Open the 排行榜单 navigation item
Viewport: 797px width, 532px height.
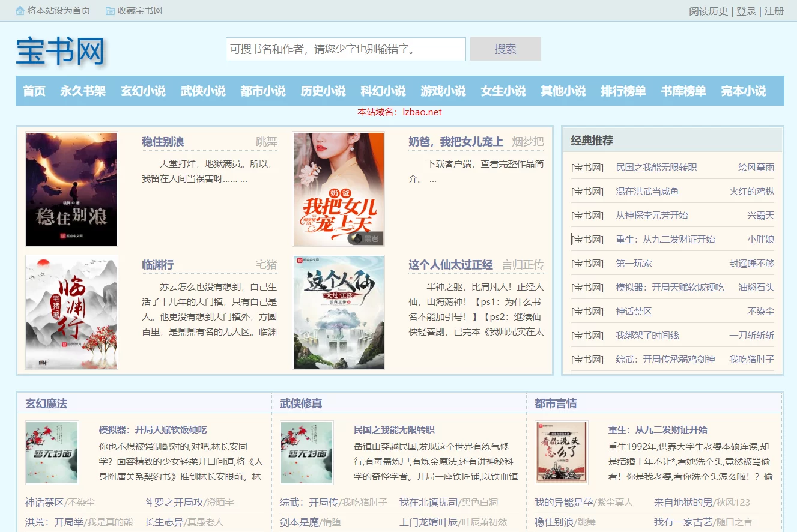[x=623, y=91]
